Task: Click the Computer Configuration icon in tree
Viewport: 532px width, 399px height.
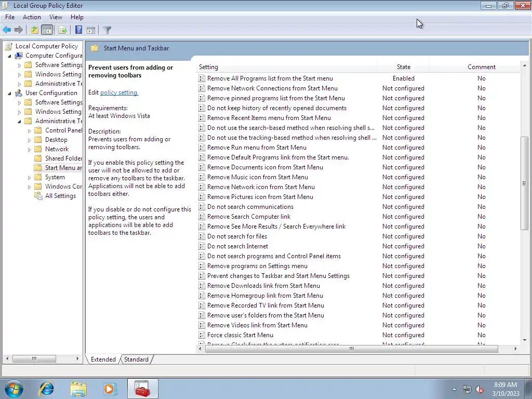Action: point(19,55)
